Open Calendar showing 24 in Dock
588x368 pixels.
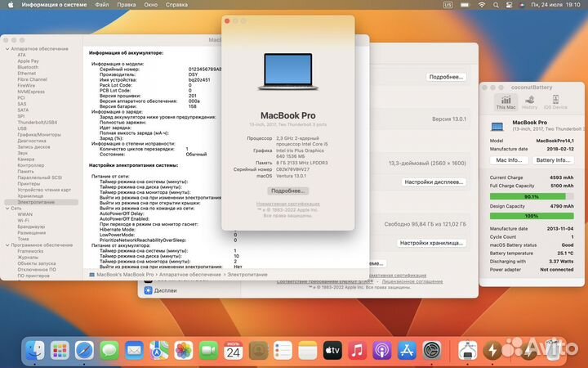(x=234, y=350)
